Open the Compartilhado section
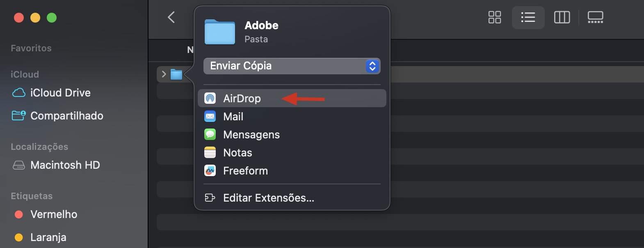This screenshot has height=248, width=644. click(67, 116)
